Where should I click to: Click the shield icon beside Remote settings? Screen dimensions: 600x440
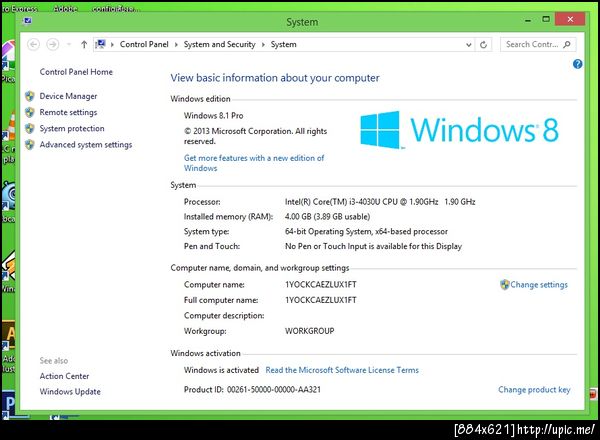(x=30, y=112)
